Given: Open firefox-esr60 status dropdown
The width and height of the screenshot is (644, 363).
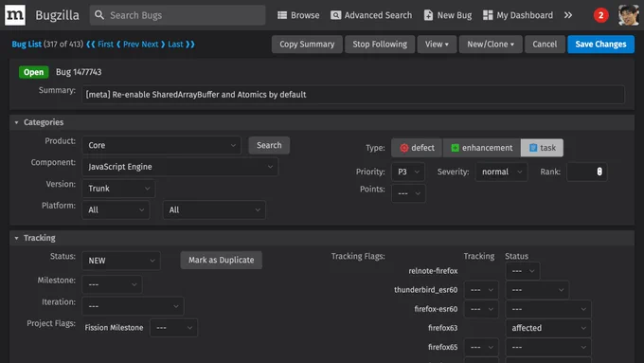Looking at the screenshot, I should click(548, 309).
